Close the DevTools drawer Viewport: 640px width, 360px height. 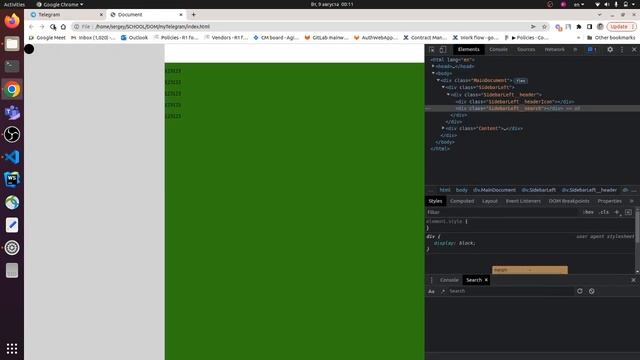tap(633, 280)
